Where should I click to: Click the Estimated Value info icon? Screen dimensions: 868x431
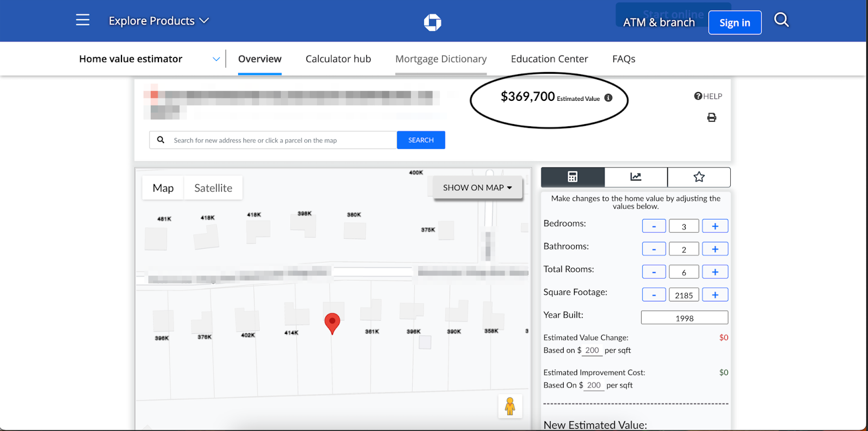coord(608,98)
